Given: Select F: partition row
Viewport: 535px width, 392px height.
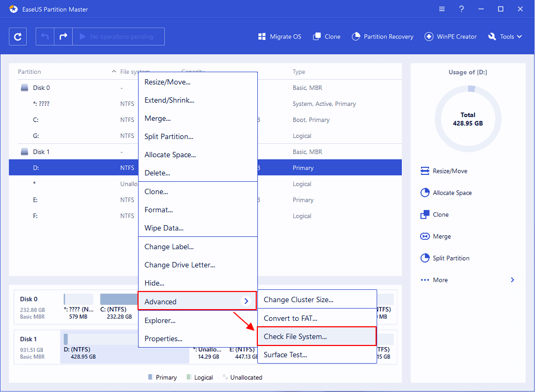Looking at the screenshot, I should point(205,216).
